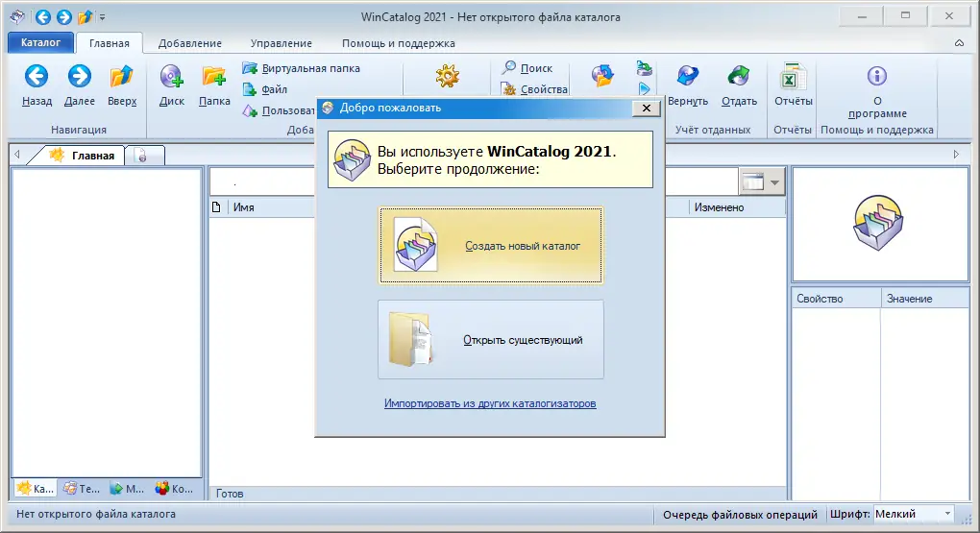
Task: Switch to the М... panel tab
Action: (127, 489)
